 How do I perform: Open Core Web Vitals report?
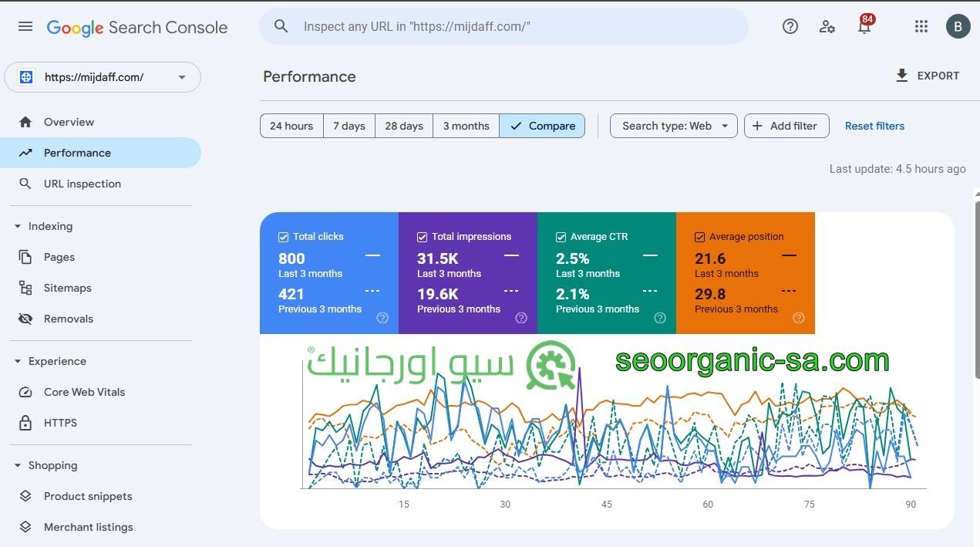click(x=84, y=392)
